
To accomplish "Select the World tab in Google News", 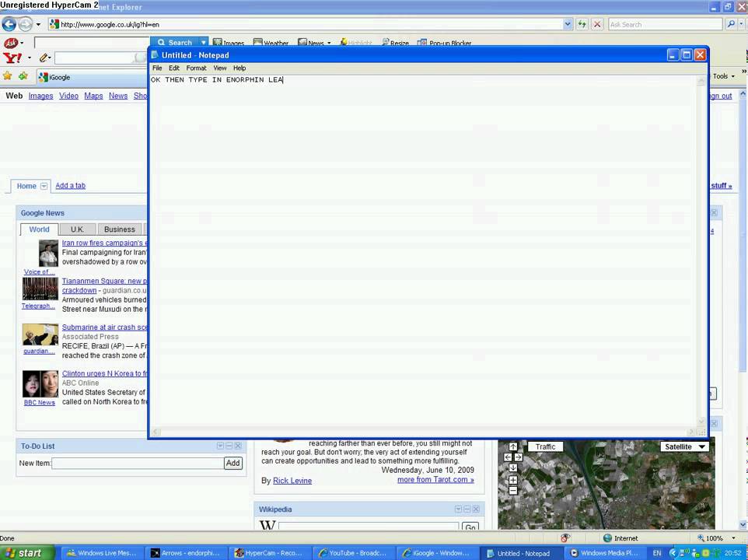I will pyautogui.click(x=39, y=229).
